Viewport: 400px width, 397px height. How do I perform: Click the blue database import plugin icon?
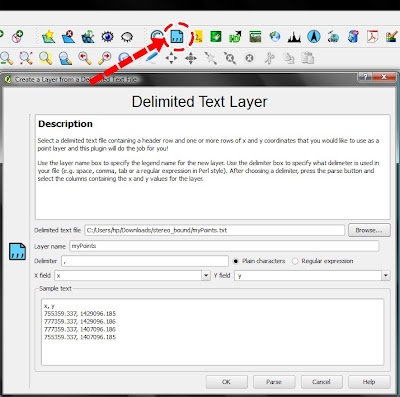click(x=353, y=36)
